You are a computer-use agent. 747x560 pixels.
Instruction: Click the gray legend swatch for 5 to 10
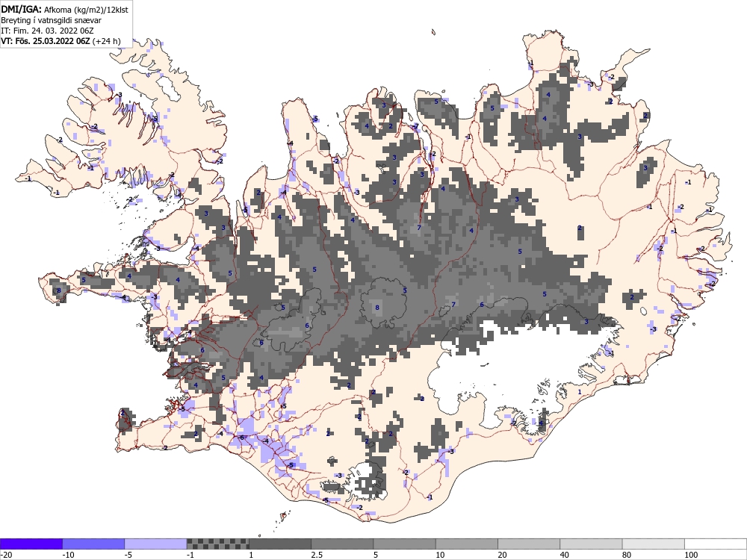click(x=404, y=544)
